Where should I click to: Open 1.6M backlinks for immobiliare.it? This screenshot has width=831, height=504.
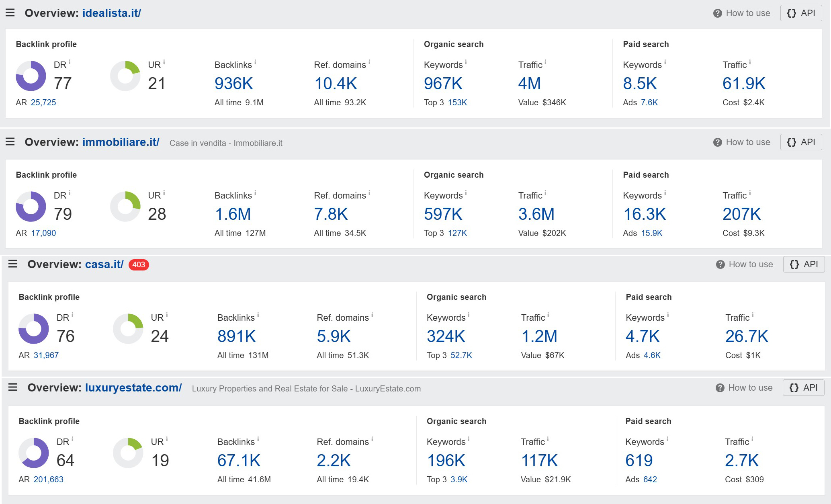[x=233, y=214]
